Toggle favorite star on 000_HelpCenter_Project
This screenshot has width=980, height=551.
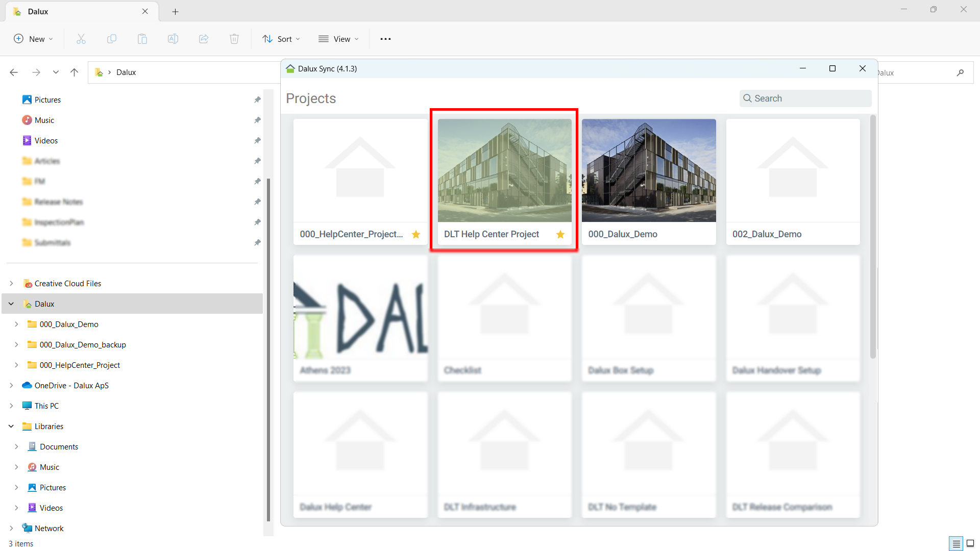click(x=416, y=234)
